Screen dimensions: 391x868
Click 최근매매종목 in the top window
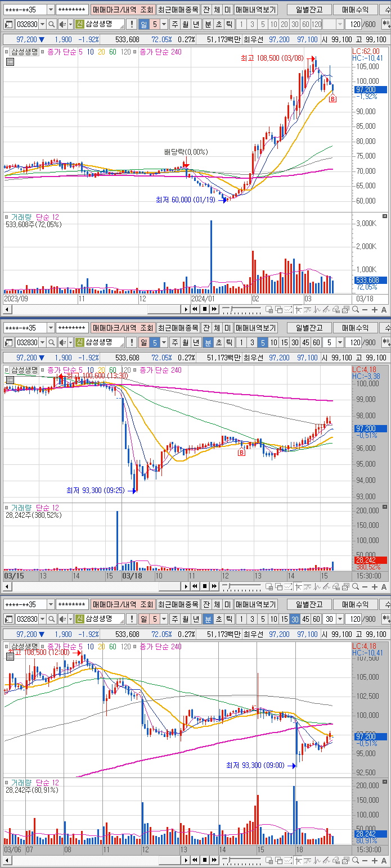pyautogui.click(x=178, y=10)
